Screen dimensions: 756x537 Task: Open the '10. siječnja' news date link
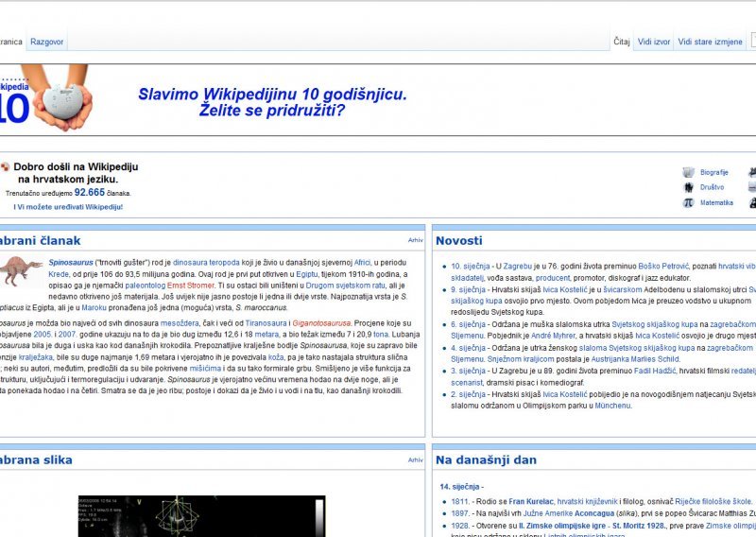470,266
